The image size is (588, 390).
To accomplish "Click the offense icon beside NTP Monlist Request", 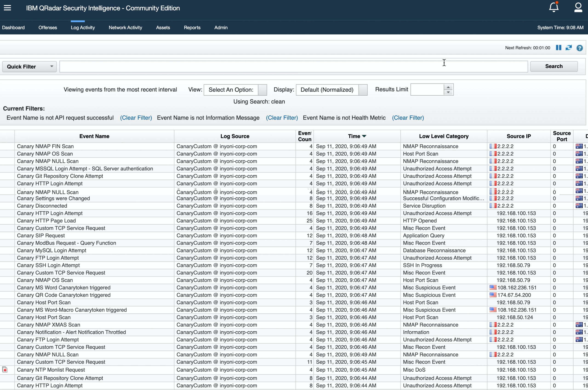I will click(x=5, y=370).
